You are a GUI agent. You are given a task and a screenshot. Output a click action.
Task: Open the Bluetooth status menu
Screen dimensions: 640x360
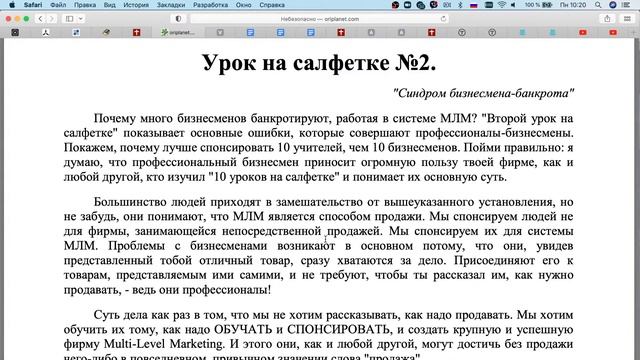pyautogui.click(x=460, y=5)
